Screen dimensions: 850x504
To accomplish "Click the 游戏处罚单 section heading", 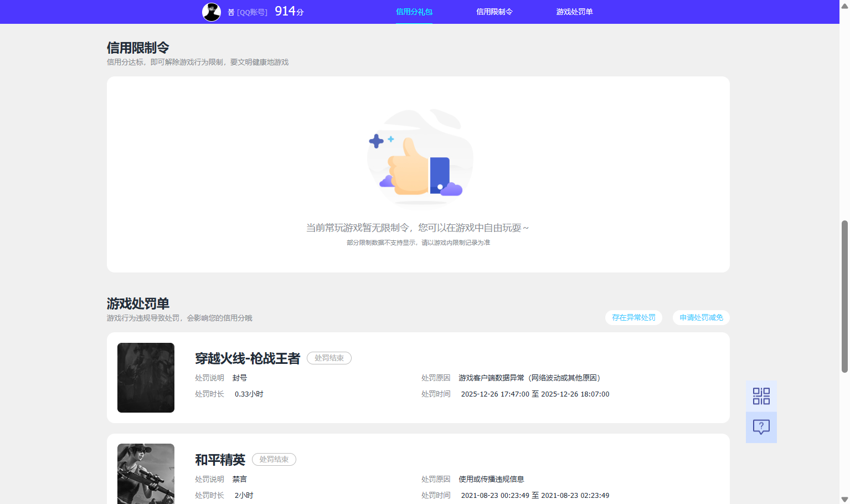I will [138, 304].
